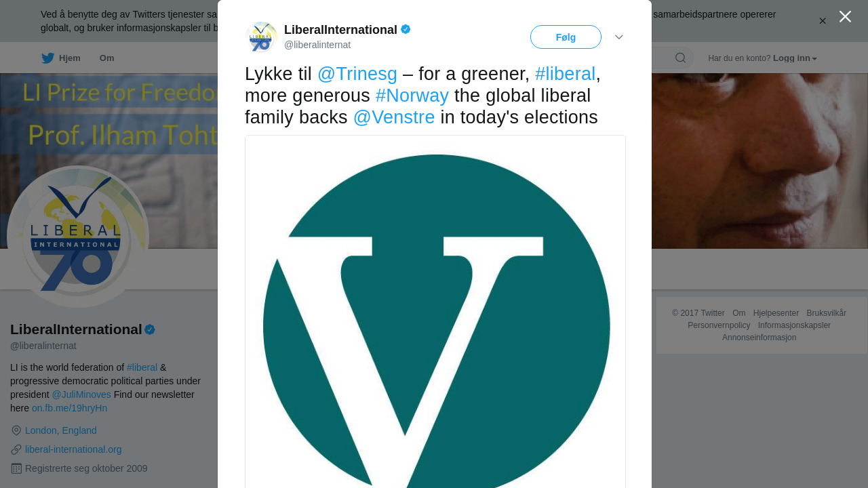Click the London, England location link

(x=61, y=430)
